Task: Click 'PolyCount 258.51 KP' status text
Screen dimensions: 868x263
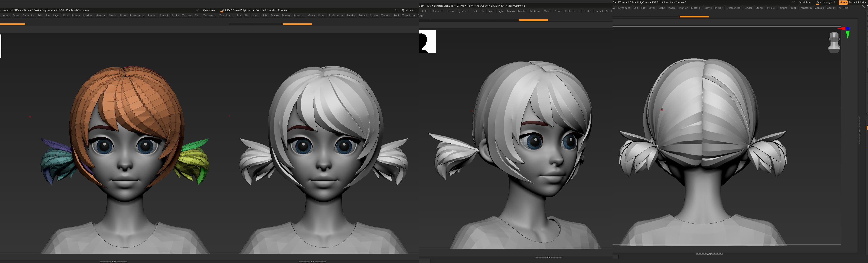Action: [x=55, y=10]
